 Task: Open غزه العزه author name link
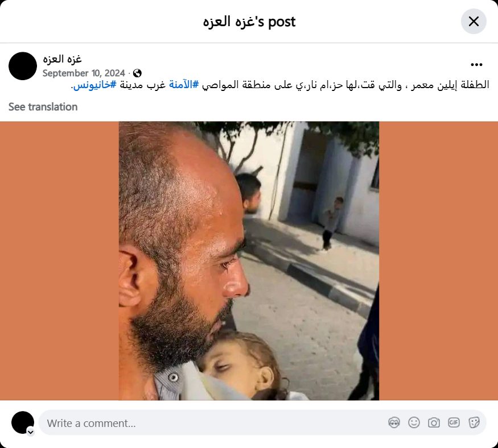(62, 59)
